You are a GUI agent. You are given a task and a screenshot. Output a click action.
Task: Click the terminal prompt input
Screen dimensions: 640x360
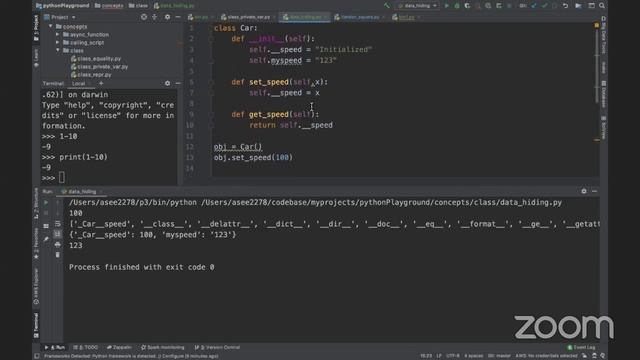(62, 178)
